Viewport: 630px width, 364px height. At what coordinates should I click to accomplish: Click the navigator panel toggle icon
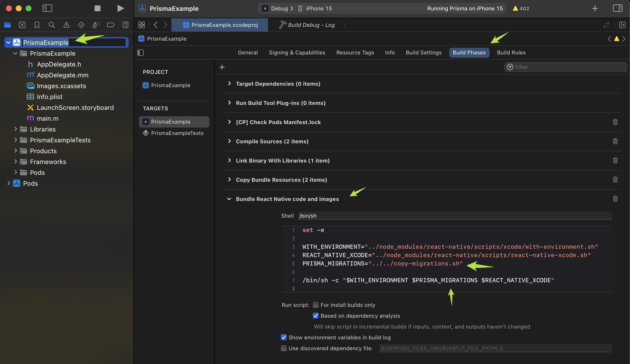coord(47,8)
